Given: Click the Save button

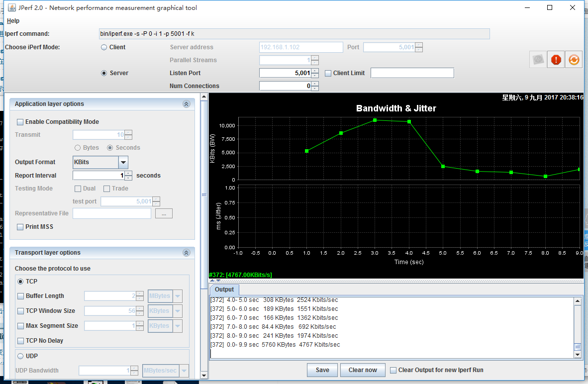Looking at the screenshot, I should tap(322, 370).
